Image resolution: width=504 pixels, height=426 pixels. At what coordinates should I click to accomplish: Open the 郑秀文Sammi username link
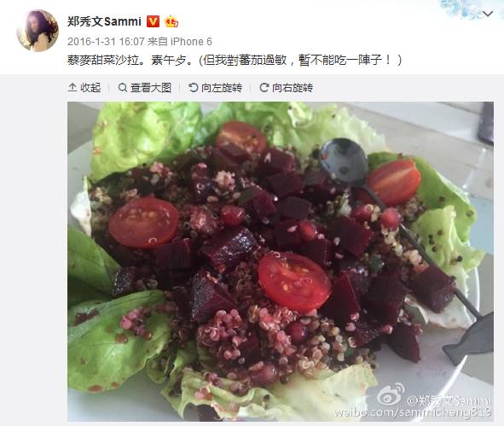pos(104,21)
